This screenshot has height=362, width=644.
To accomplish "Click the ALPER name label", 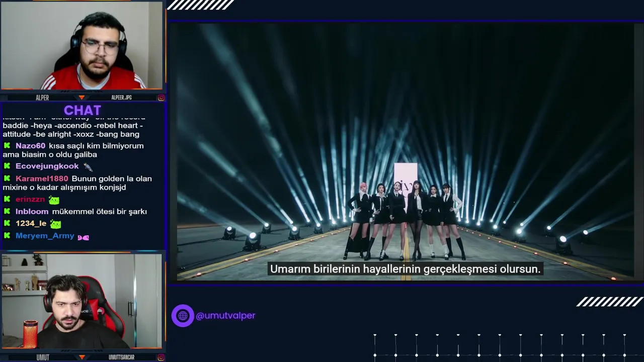I will click(x=42, y=98).
